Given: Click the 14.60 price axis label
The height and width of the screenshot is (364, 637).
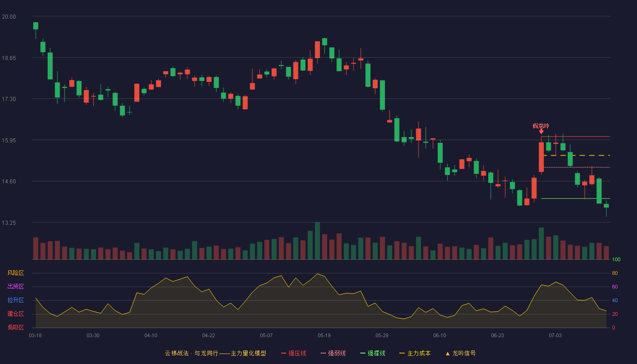Looking at the screenshot, I should [x=9, y=182].
